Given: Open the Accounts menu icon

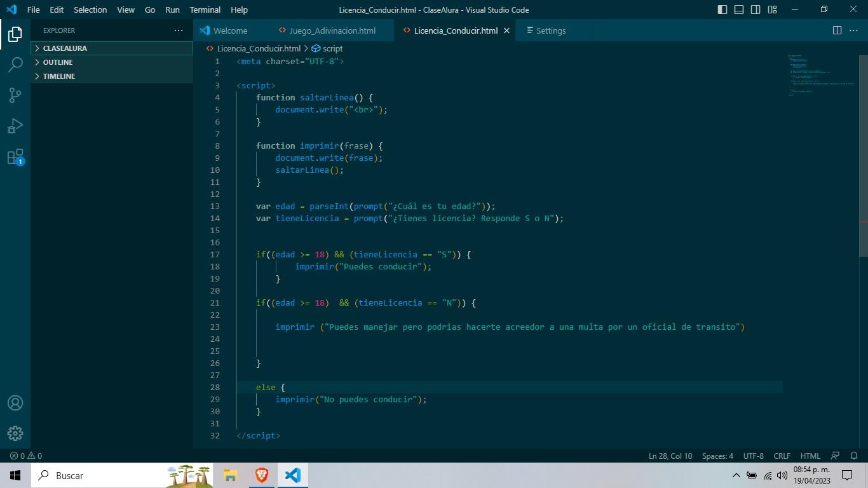Looking at the screenshot, I should pos(15,403).
